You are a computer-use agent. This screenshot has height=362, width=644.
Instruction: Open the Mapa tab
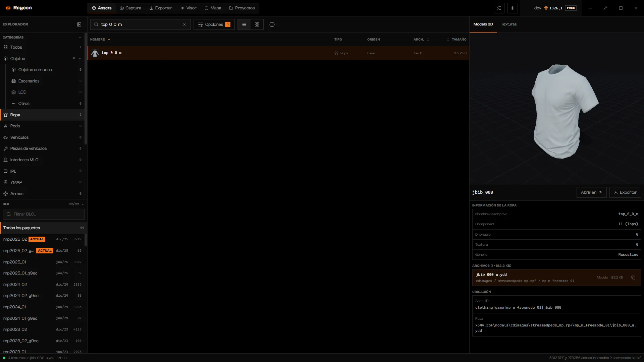tap(213, 8)
